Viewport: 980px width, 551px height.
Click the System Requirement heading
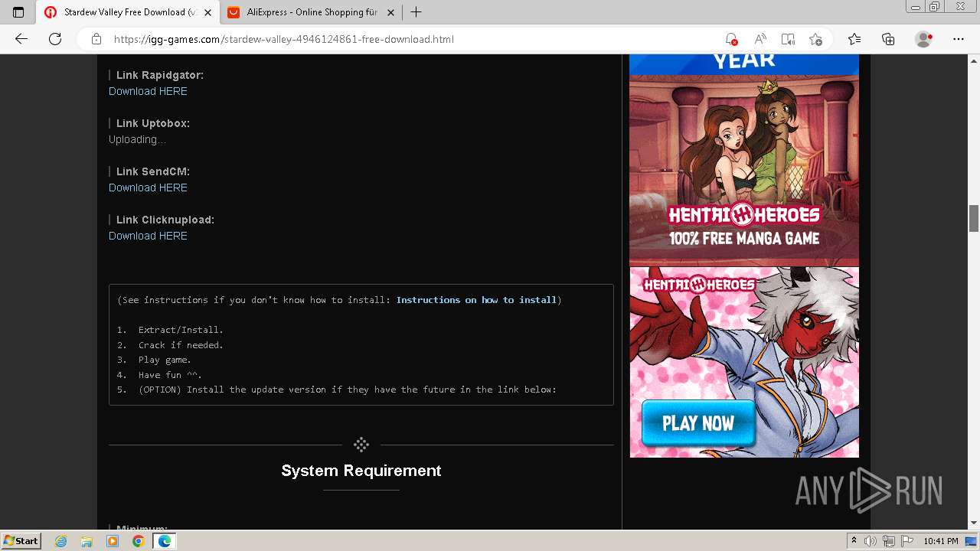click(361, 471)
